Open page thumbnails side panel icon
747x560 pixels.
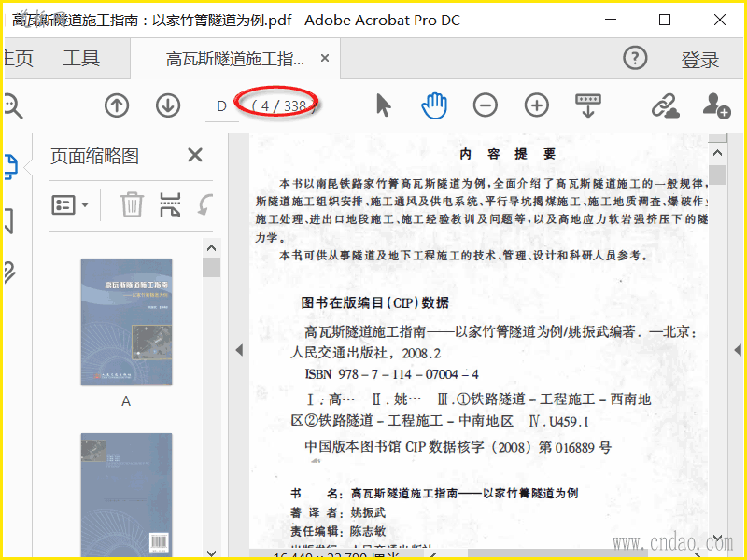click(10, 167)
